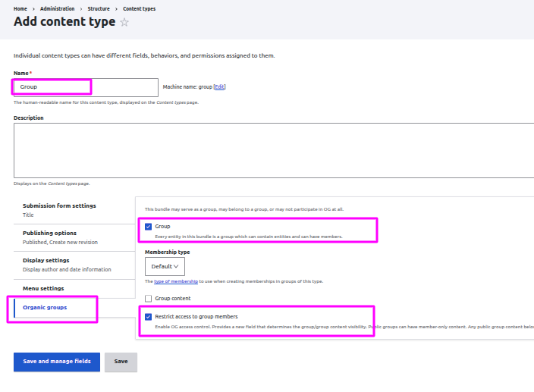
Task: Select the Display settings tab
Action: click(x=46, y=260)
